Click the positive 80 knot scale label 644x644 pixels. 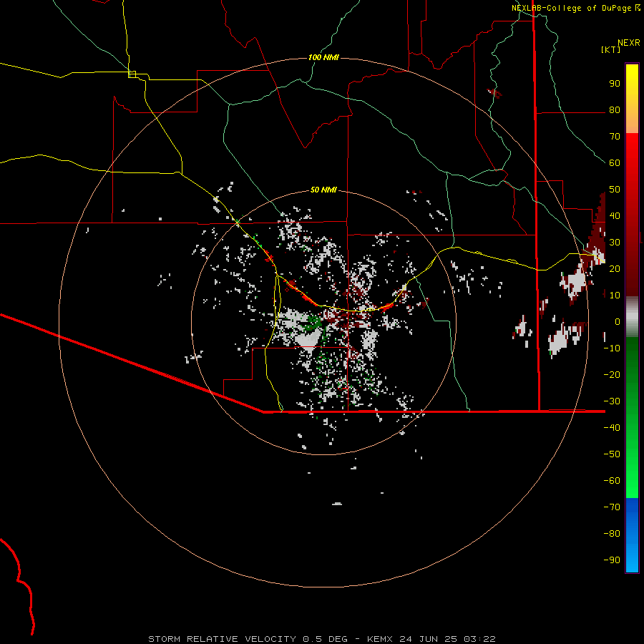point(615,110)
